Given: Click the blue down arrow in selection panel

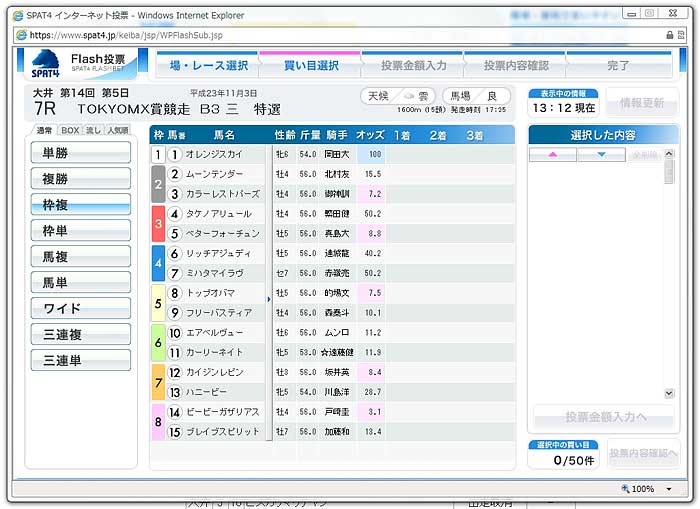Looking at the screenshot, I should point(601,155).
